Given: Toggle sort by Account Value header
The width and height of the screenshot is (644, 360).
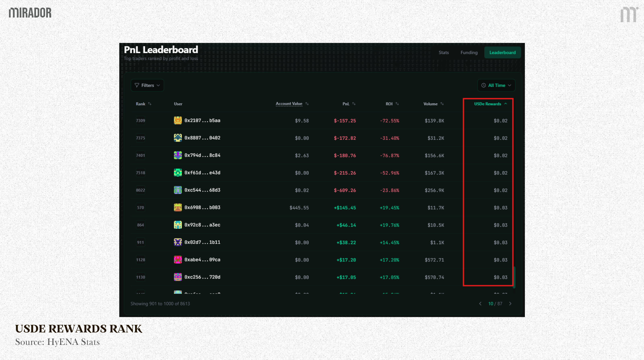Looking at the screenshot, I should [x=289, y=104].
